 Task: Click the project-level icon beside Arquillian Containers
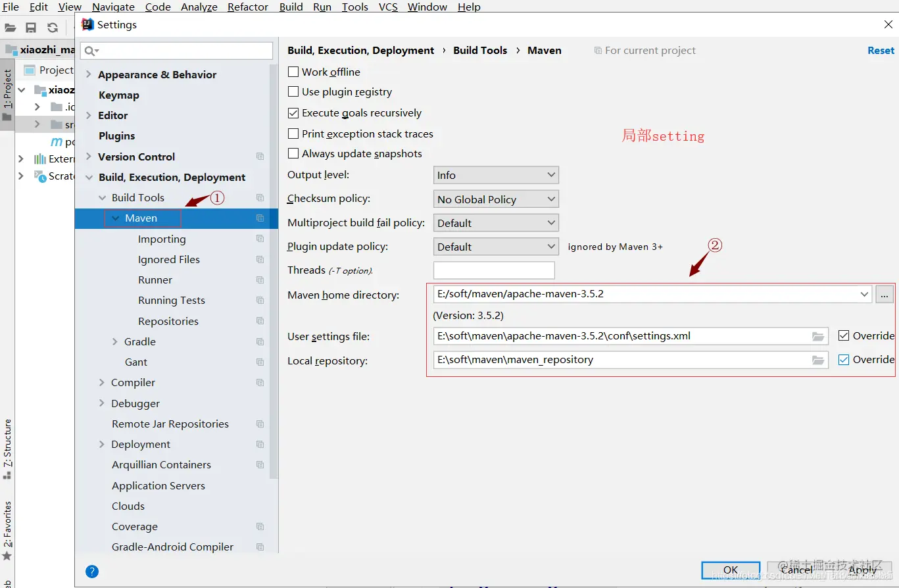(x=260, y=464)
